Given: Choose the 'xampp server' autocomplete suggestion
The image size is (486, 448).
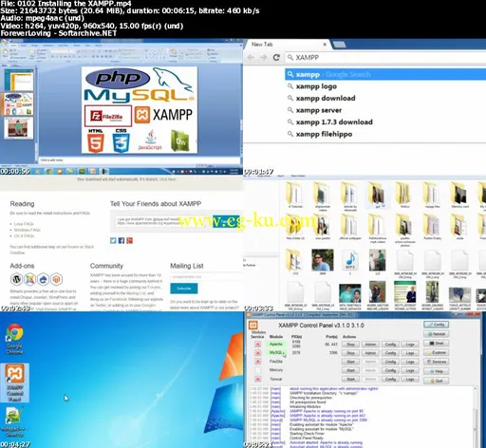Looking at the screenshot, I should [319, 110].
